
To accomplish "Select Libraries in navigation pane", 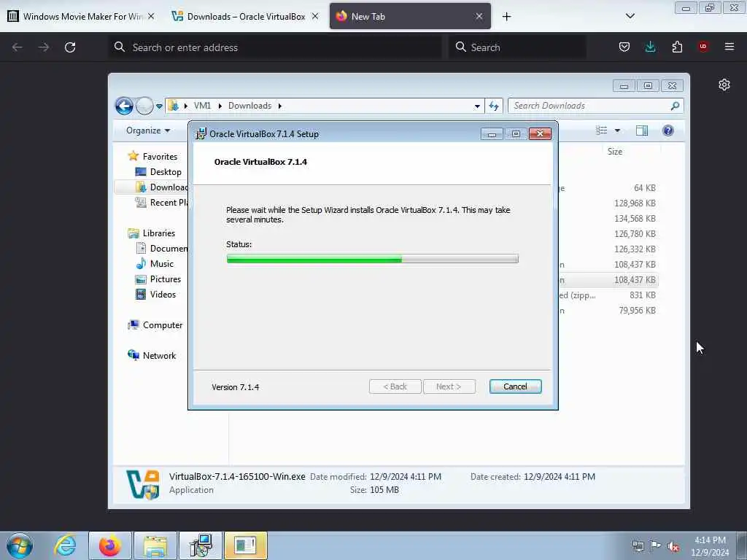I will (158, 233).
